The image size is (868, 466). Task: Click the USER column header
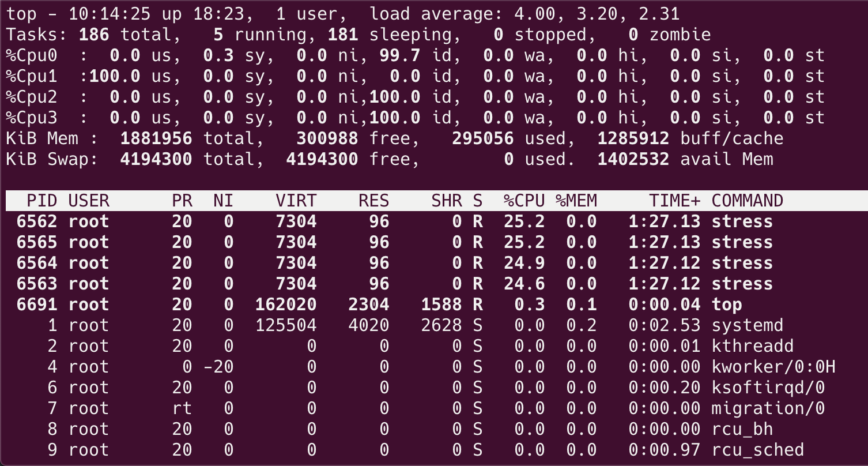(x=88, y=200)
